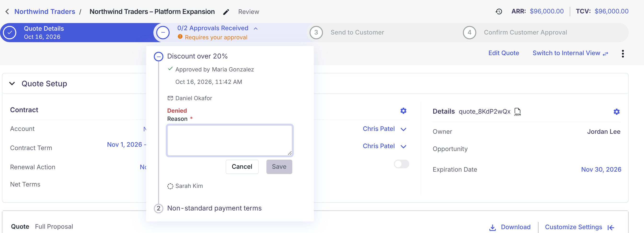Click step 4 Confirm Customer Approval
Image resolution: width=644 pixels, height=233 pixels.
click(515, 33)
